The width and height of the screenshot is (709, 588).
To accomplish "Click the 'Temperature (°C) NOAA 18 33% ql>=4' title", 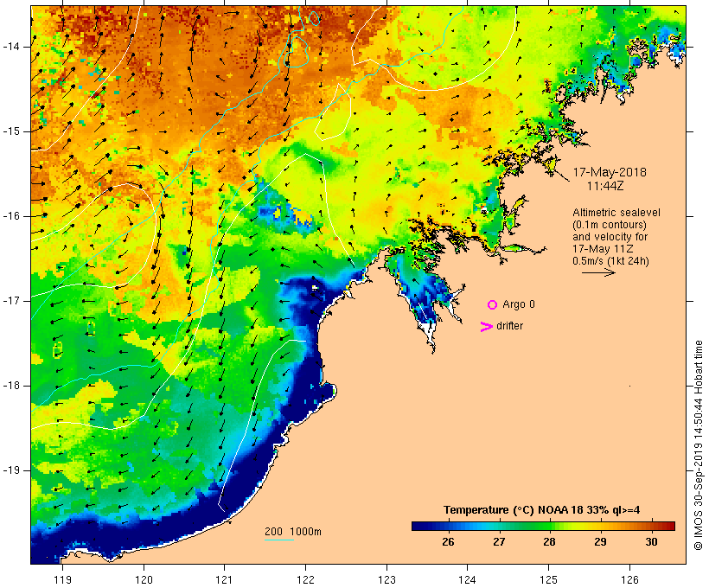I will tap(542, 510).
